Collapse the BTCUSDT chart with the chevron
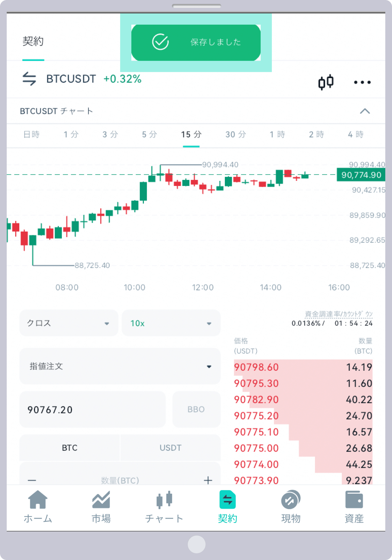 tap(365, 111)
